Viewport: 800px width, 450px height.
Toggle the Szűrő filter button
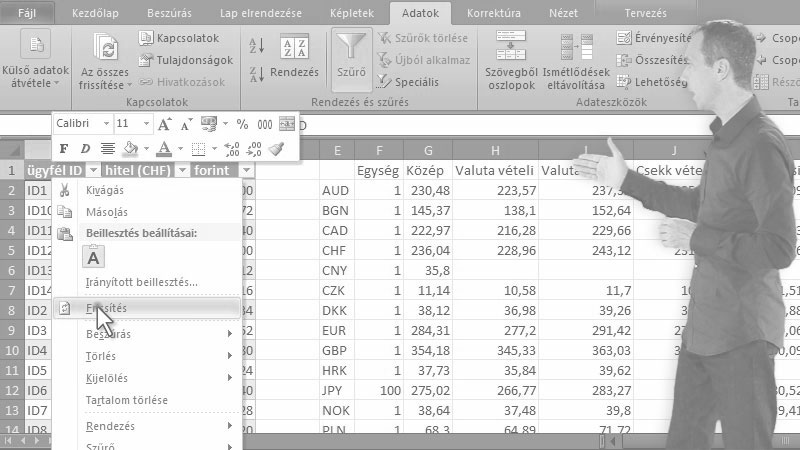[351, 58]
